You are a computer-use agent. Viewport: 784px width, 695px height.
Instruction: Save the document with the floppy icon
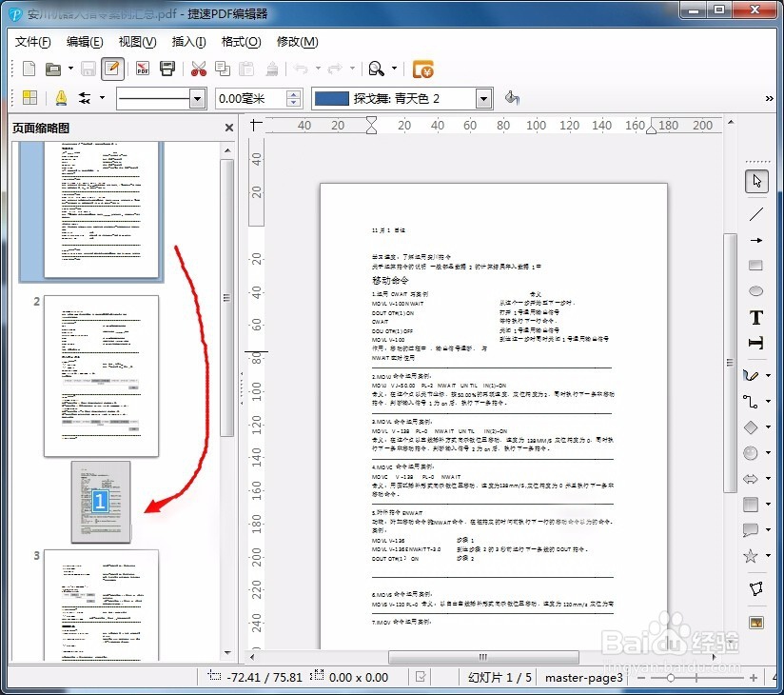tap(88, 69)
